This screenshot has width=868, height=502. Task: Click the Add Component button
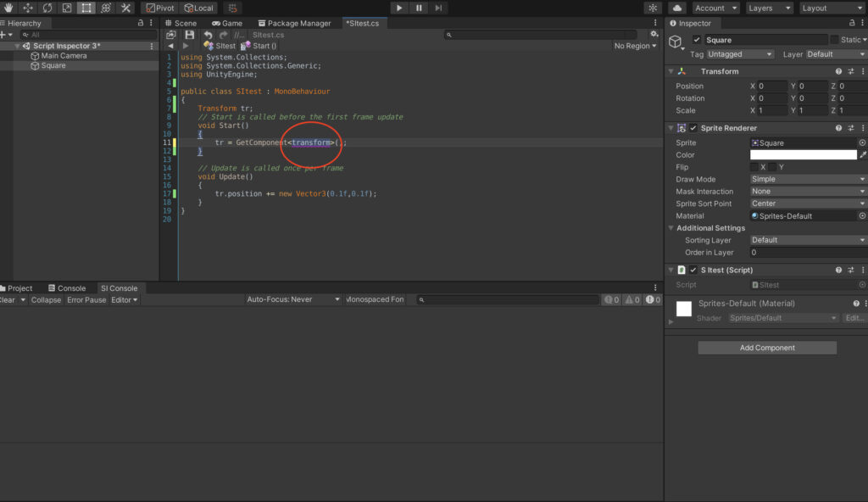(x=766, y=347)
